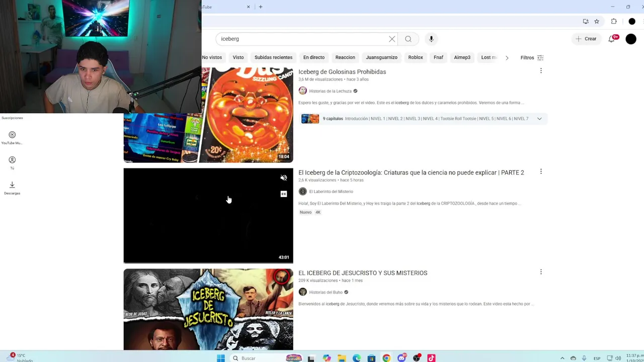Open Historias del Buho channel name
Viewport: 644px width, 362px height.
point(326,292)
